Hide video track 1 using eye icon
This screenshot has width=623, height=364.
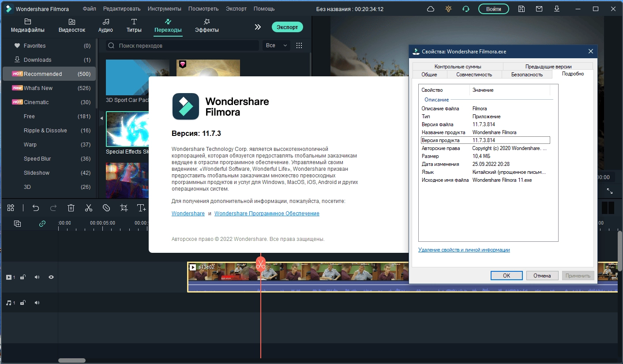[x=51, y=277]
